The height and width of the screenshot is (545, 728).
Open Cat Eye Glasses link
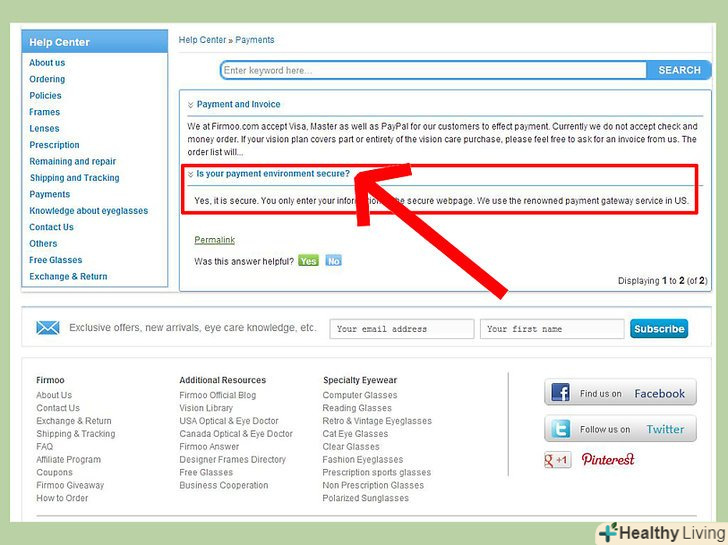pyautogui.click(x=355, y=434)
